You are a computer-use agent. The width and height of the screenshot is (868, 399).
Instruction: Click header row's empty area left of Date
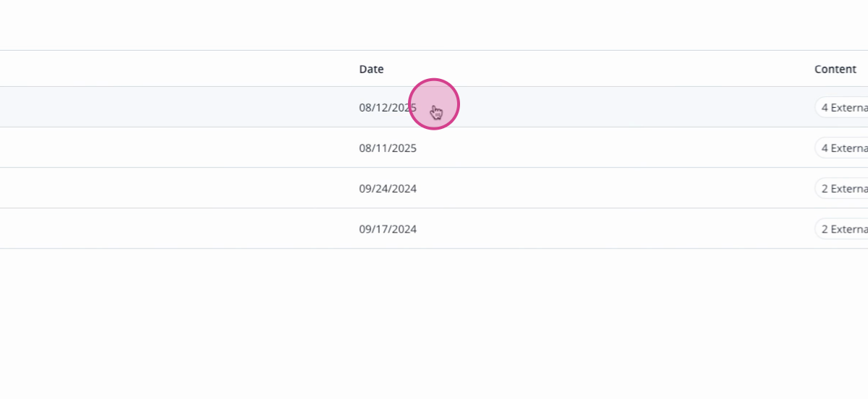tap(174, 69)
